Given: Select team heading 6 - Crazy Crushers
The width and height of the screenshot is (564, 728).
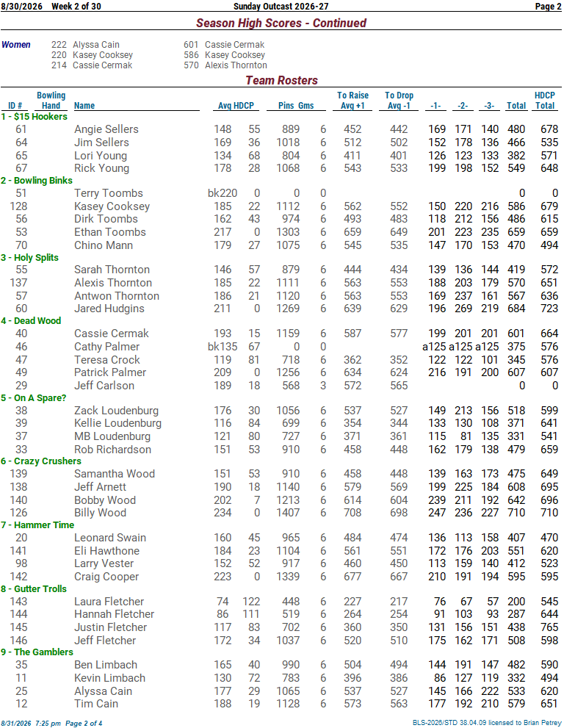Looking at the screenshot, I should tap(41, 461).
